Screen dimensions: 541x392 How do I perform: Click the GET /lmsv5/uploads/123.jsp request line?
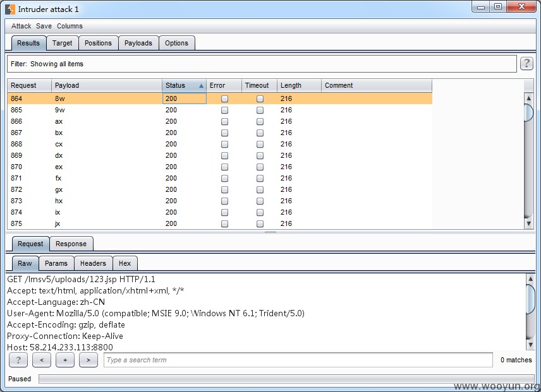tap(81, 279)
